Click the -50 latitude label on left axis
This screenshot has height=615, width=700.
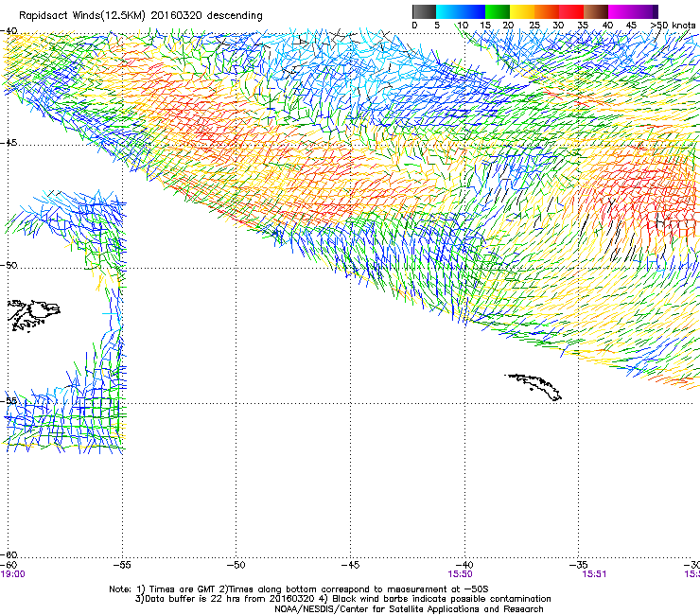click(9, 265)
